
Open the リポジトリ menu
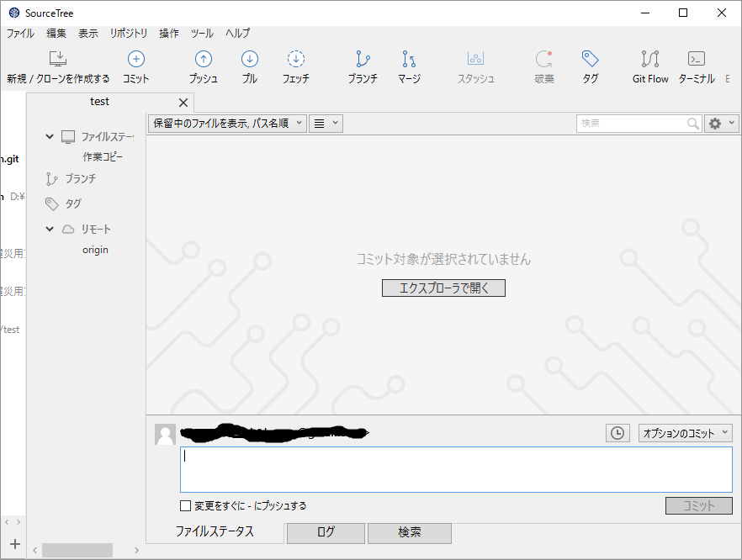(129, 33)
